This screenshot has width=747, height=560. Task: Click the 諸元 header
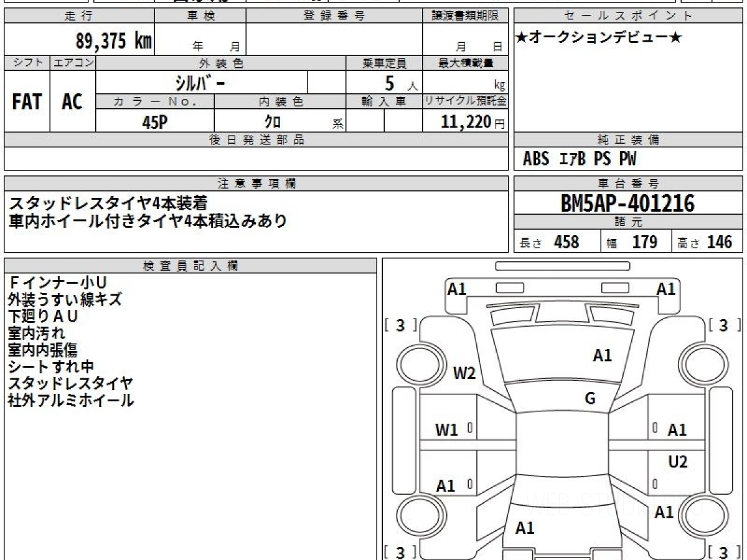tap(629, 222)
